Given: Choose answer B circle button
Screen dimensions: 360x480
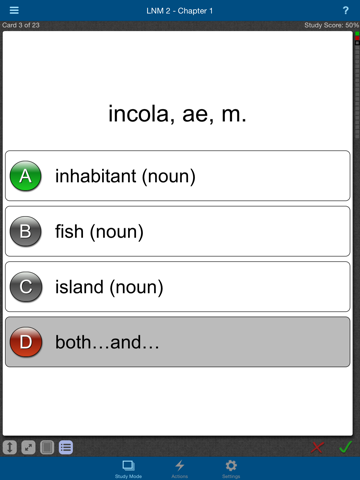Looking at the screenshot, I should click(26, 231).
